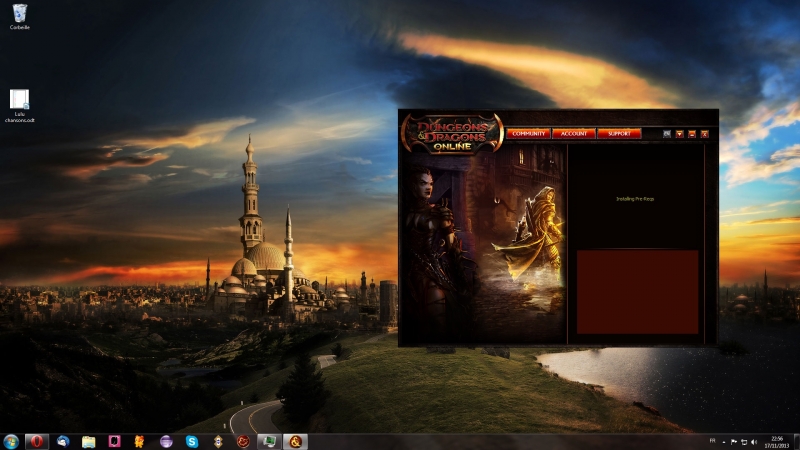
Task: Open the red circular emblem taskbar icon
Action: [243, 441]
